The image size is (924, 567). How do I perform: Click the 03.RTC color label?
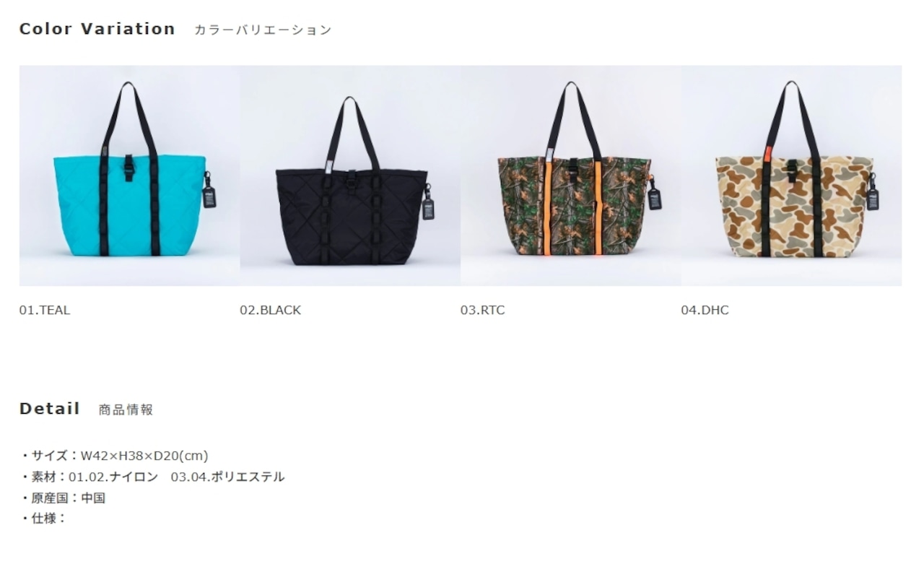pyautogui.click(x=483, y=310)
